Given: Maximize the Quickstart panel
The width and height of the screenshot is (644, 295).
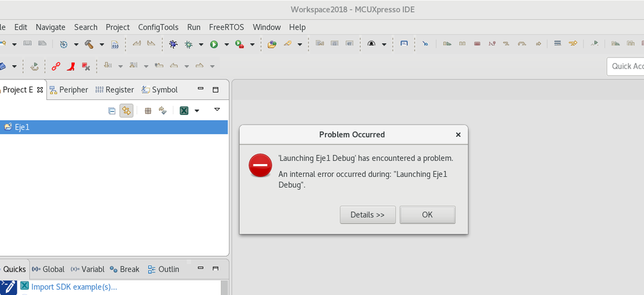Looking at the screenshot, I should coord(215,269).
